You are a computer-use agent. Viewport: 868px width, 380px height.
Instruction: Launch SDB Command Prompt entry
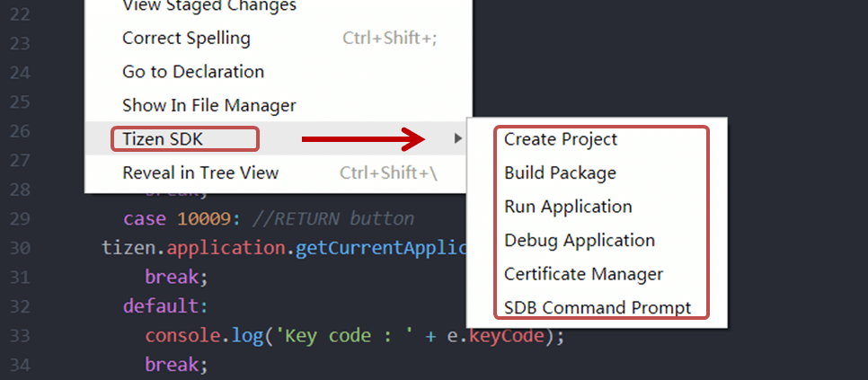[x=598, y=307]
